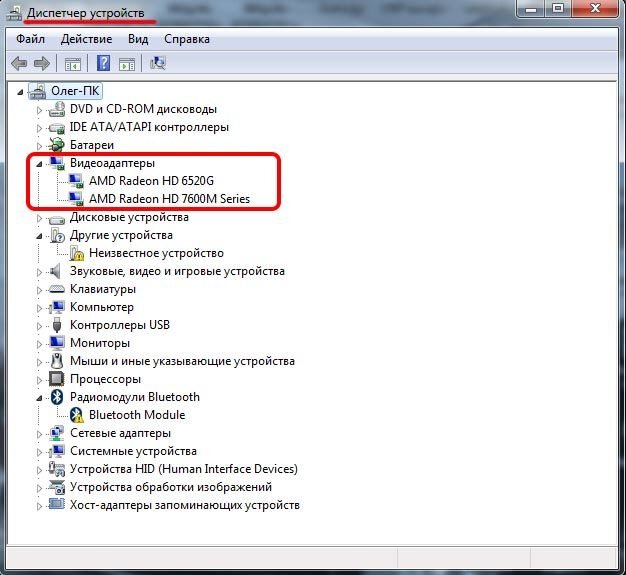Click the Контроллеры USB plug icon
626x575 pixels.
(x=57, y=325)
